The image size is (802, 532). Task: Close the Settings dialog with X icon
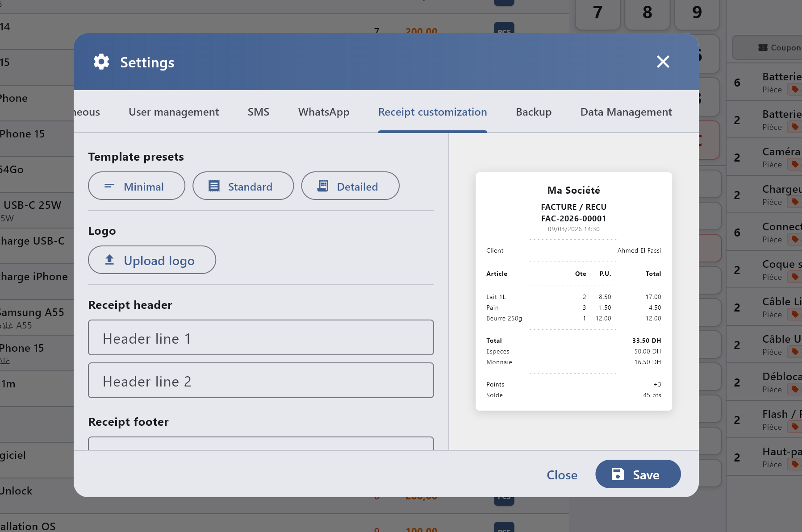pos(663,62)
